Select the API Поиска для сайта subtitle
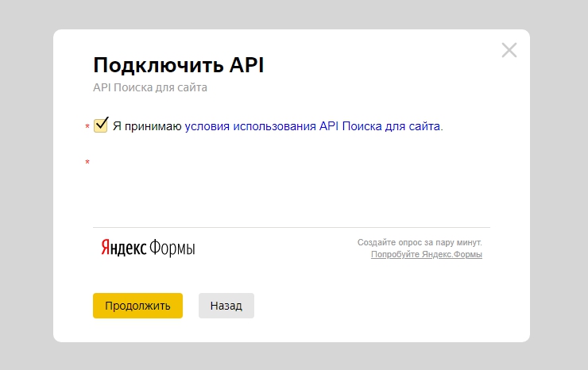The height and width of the screenshot is (370, 588). click(x=150, y=87)
